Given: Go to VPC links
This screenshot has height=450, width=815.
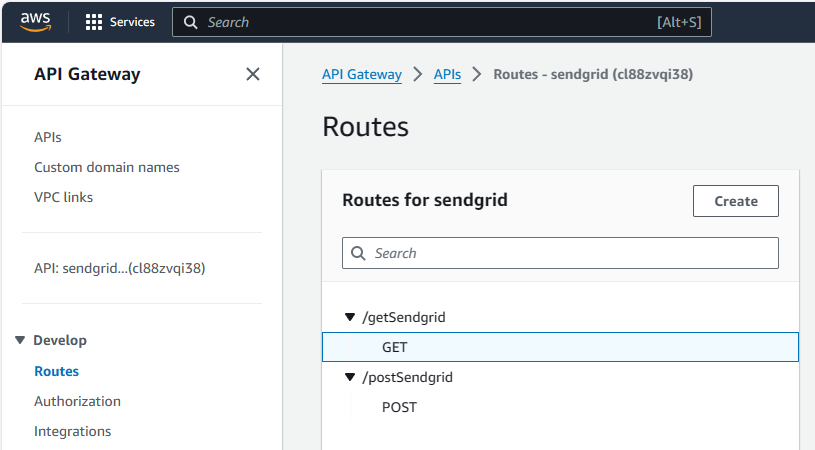Looking at the screenshot, I should click(x=63, y=197).
